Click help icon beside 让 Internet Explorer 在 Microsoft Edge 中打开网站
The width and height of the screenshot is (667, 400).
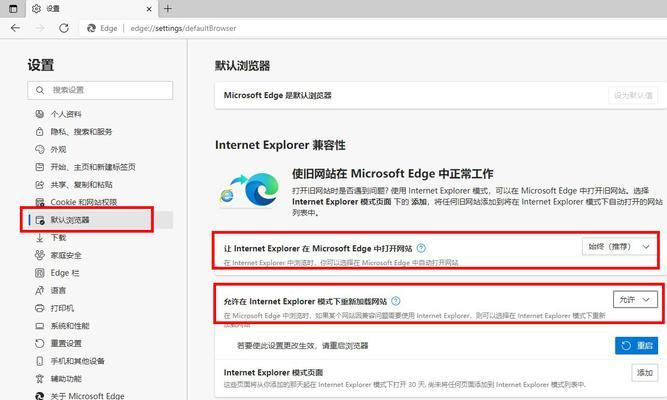(x=421, y=248)
